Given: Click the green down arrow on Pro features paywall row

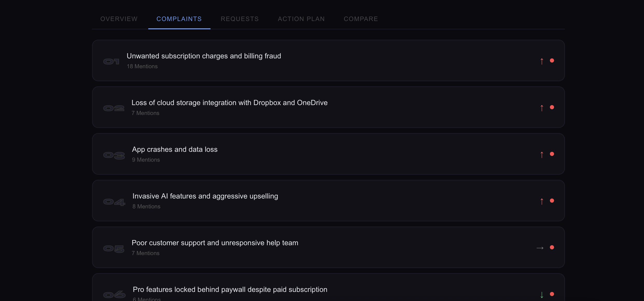Looking at the screenshot, I should click(x=542, y=295).
